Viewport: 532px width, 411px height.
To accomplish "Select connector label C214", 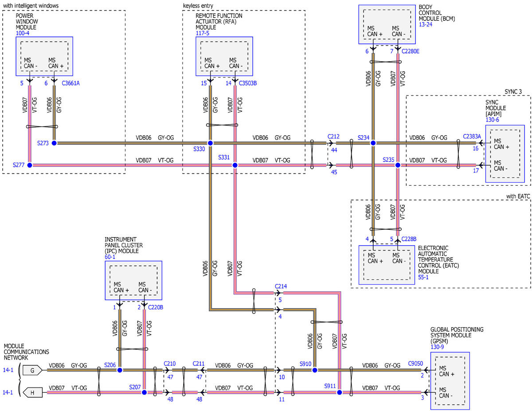I will pyautogui.click(x=281, y=286).
